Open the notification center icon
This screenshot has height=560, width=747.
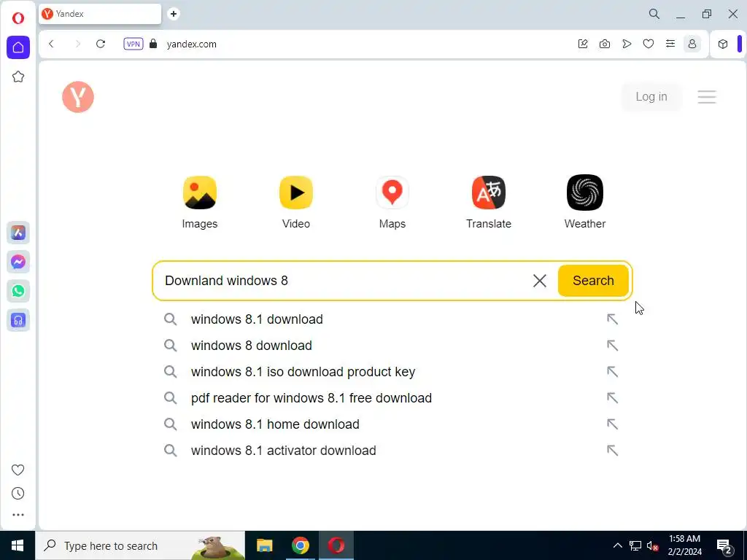pyautogui.click(x=724, y=547)
